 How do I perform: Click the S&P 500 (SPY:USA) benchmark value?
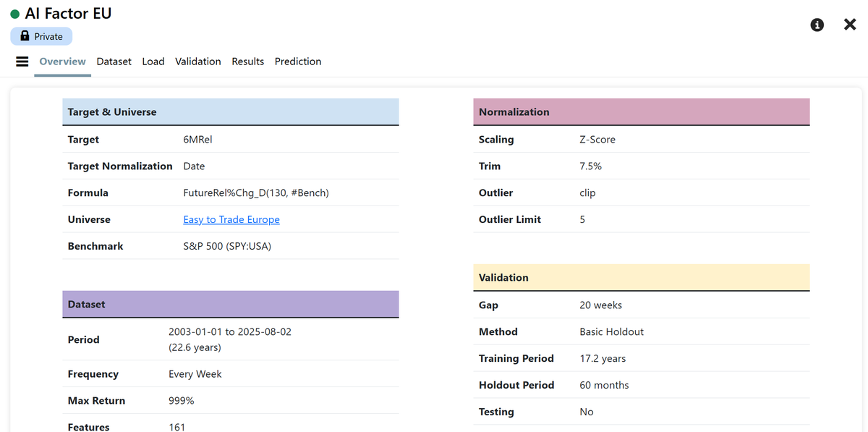pos(227,246)
